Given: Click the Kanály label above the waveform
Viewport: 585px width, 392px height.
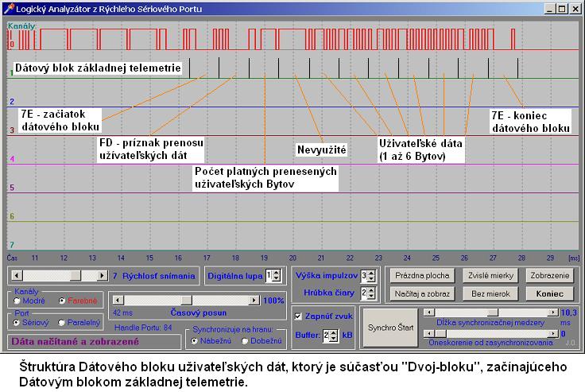Looking at the screenshot, I should click(x=21, y=25).
